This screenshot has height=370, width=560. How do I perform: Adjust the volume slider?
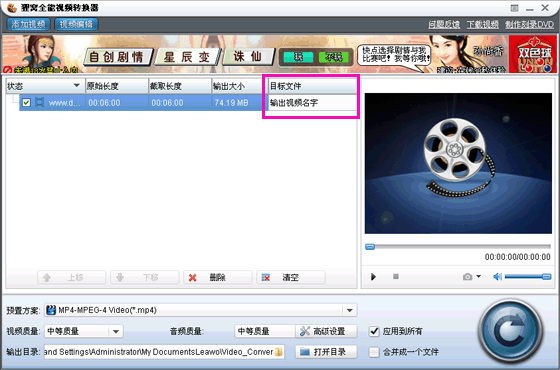point(528,276)
